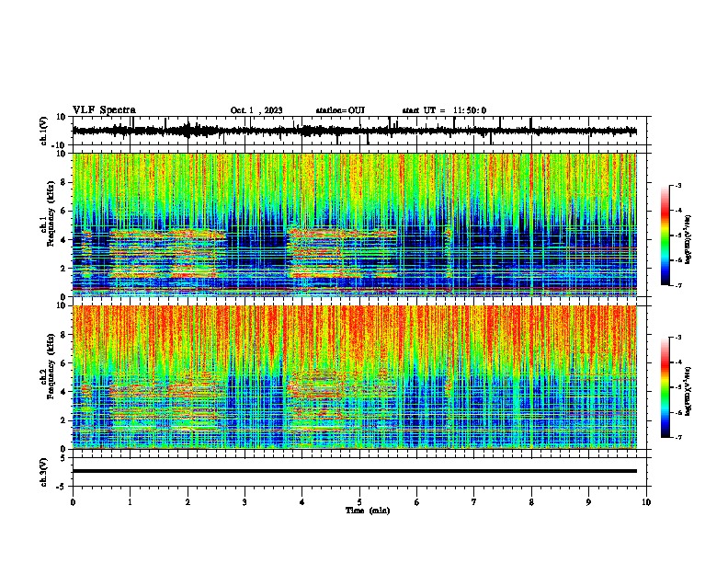Image resolution: width=728 pixels, height=563 pixels.
Task: Click the "ch.1(V)" waveform axis label
Action: pyautogui.click(x=44, y=131)
